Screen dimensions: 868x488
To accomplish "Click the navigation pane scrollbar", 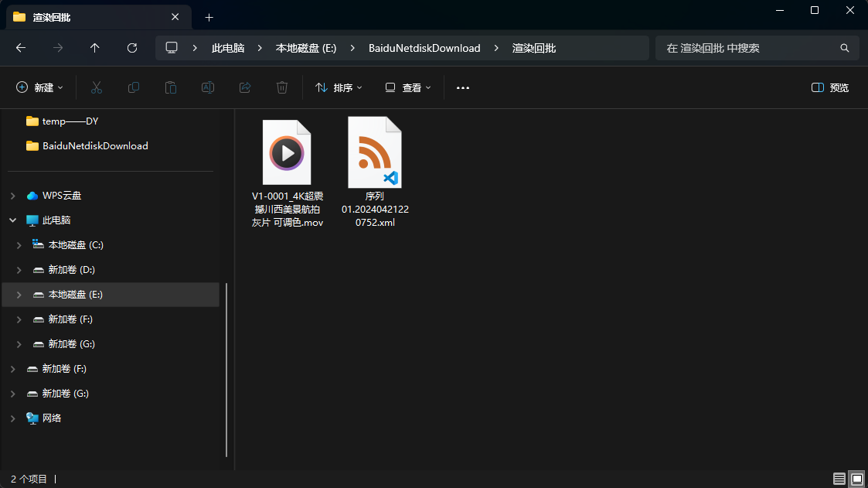I will point(226,370).
